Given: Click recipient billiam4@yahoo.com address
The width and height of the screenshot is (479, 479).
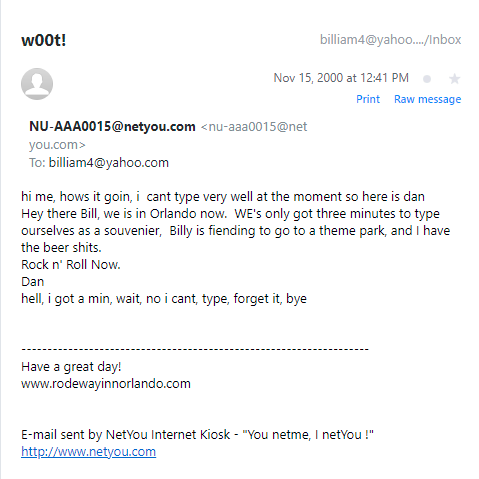Looking at the screenshot, I should tap(109, 163).
